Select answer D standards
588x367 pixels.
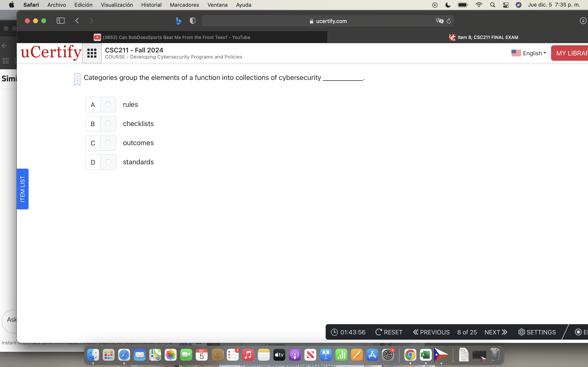click(x=108, y=162)
